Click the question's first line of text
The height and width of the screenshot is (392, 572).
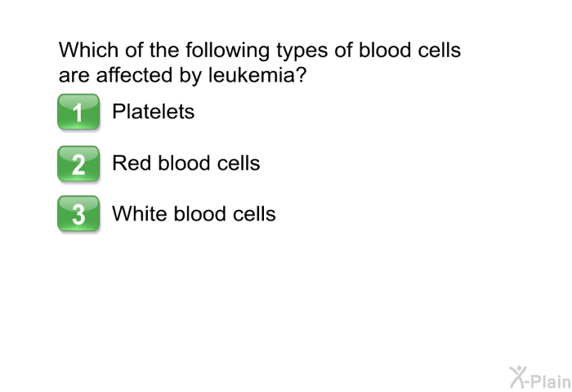click(x=259, y=50)
